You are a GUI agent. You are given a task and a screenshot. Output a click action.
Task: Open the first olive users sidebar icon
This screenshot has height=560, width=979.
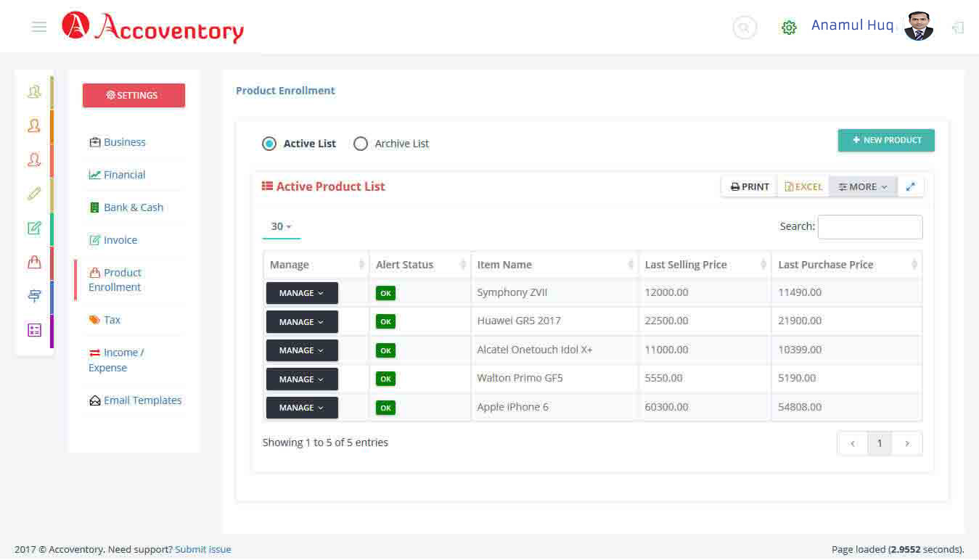coord(34,92)
